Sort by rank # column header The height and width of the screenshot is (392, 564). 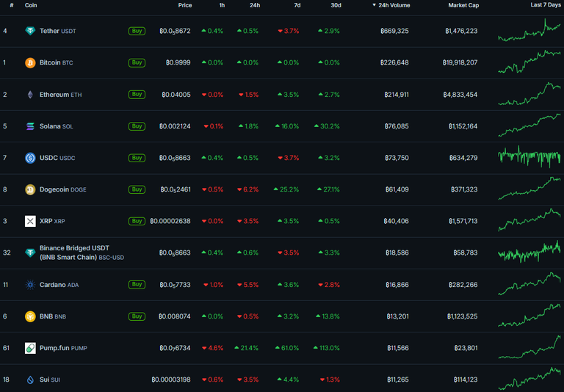pyautogui.click(x=12, y=5)
